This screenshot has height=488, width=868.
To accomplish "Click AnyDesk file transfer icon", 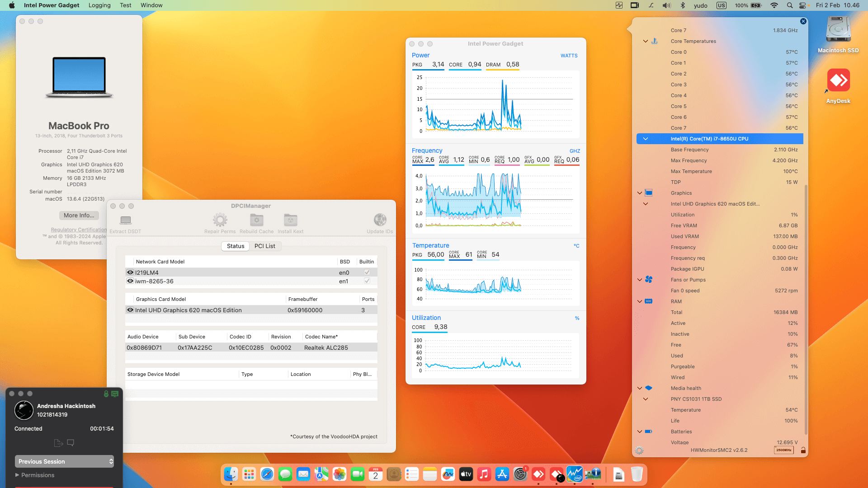I will [58, 443].
